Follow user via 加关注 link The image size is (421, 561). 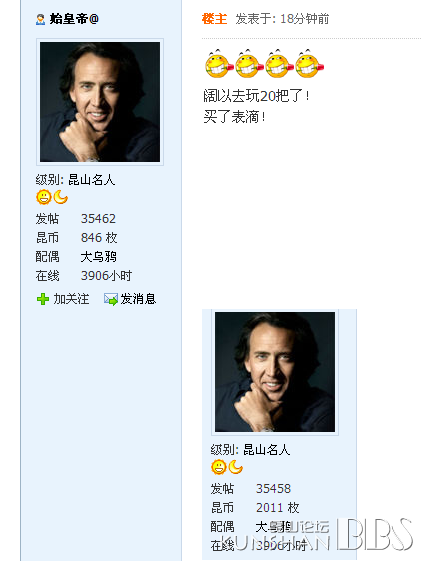click(71, 299)
